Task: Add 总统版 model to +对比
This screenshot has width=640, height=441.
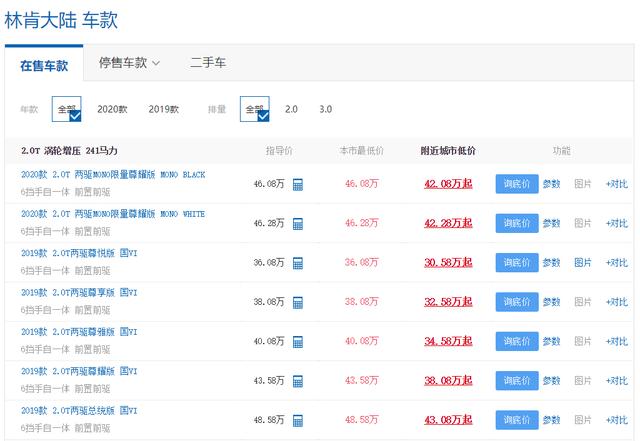Action: tap(617, 420)
